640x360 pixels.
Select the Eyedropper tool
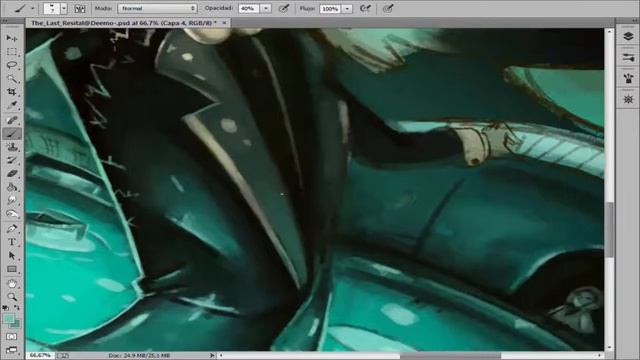(x=11, y=106)
